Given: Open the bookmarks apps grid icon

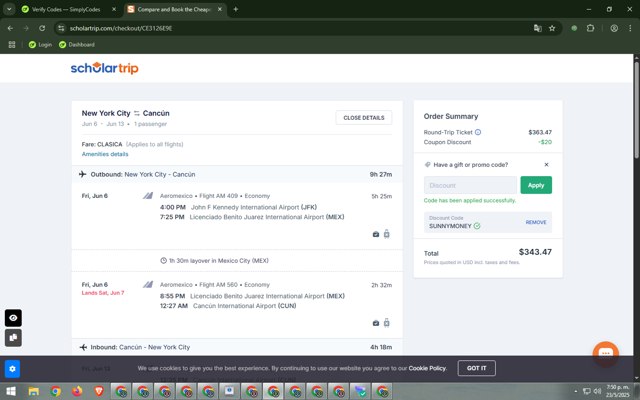Looking at the screenshot, I should click(12, 44).
